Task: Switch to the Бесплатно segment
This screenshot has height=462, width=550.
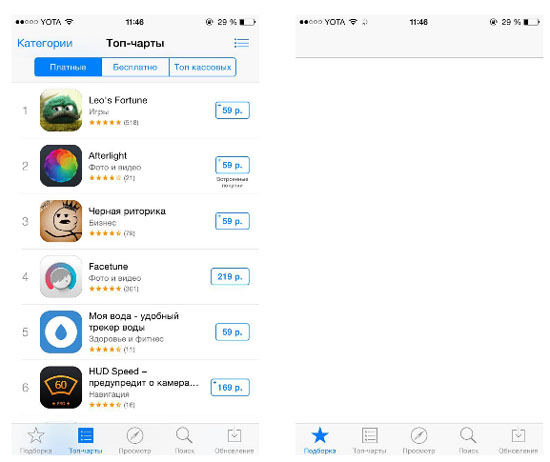Action: click(135, 67)
